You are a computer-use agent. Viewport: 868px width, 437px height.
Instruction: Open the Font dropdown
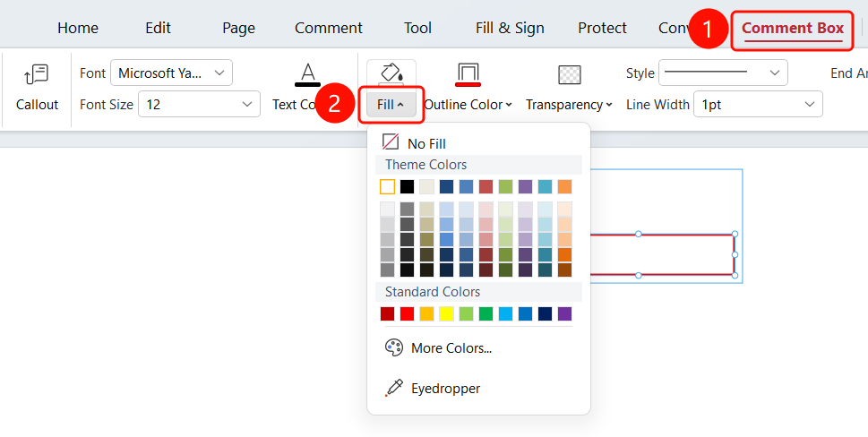click(172, 73)
